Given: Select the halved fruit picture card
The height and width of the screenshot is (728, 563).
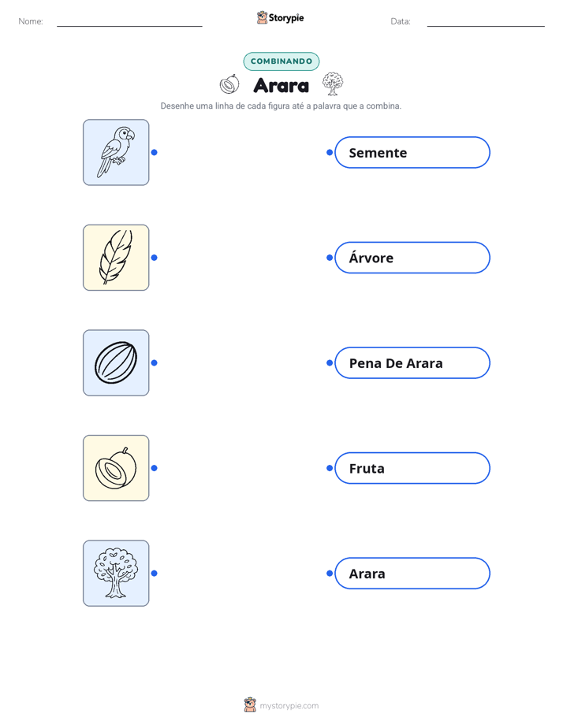Looking at the screenshot, I should 116,468.
